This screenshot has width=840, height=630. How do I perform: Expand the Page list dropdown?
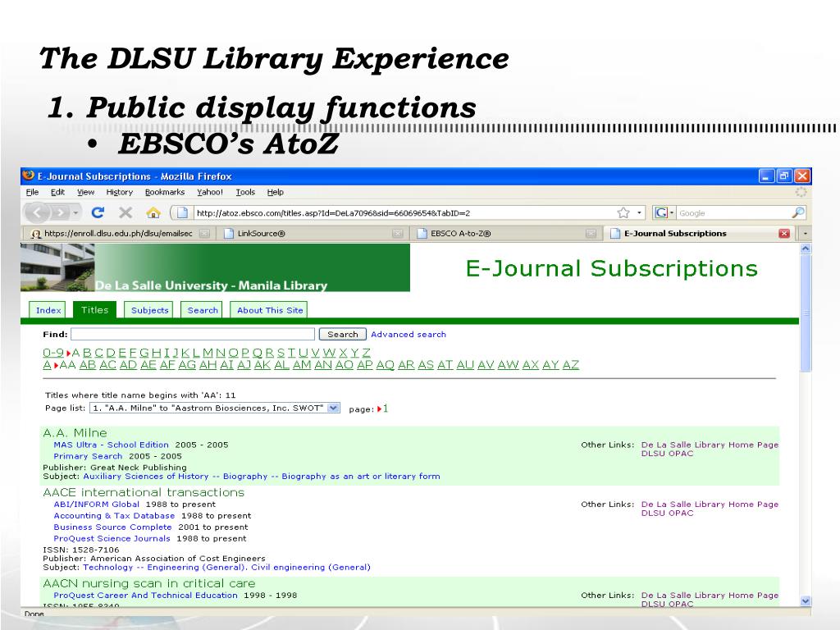tap(333, 409)
